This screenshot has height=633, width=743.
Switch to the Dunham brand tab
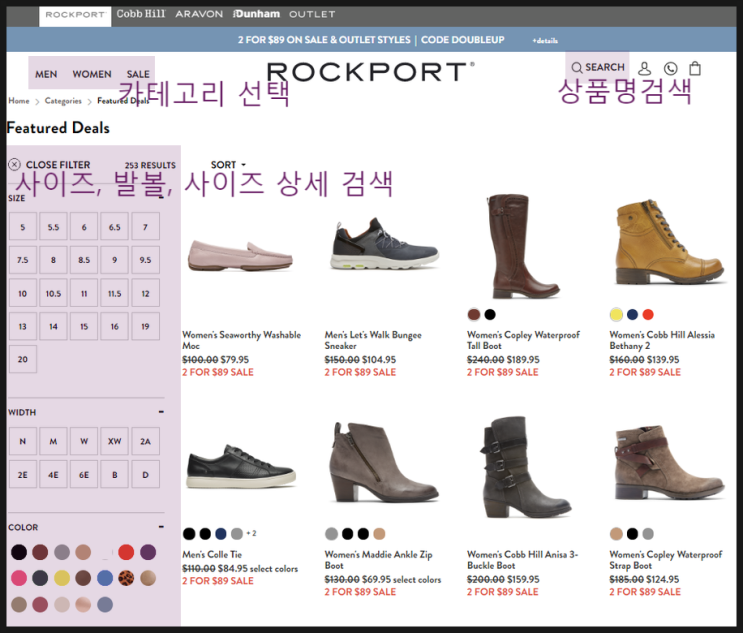pyautogui.click(x=256, y=14)
